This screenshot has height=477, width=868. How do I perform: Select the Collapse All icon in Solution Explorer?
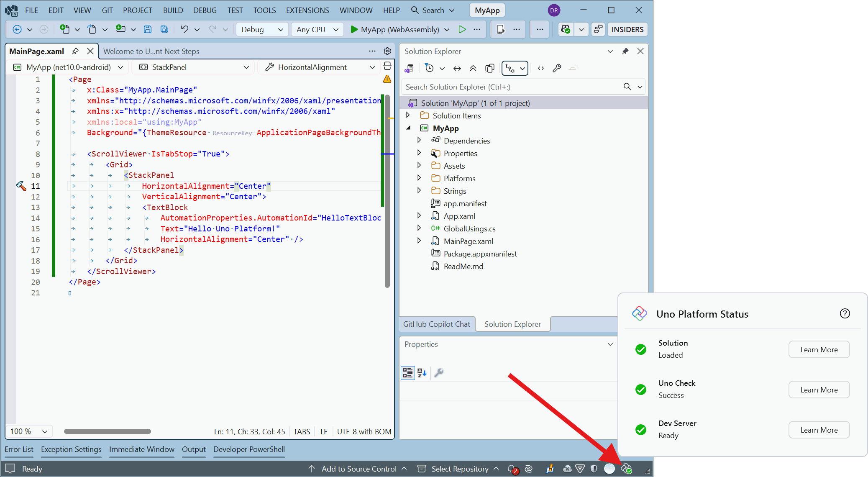[x=473, y=68]
